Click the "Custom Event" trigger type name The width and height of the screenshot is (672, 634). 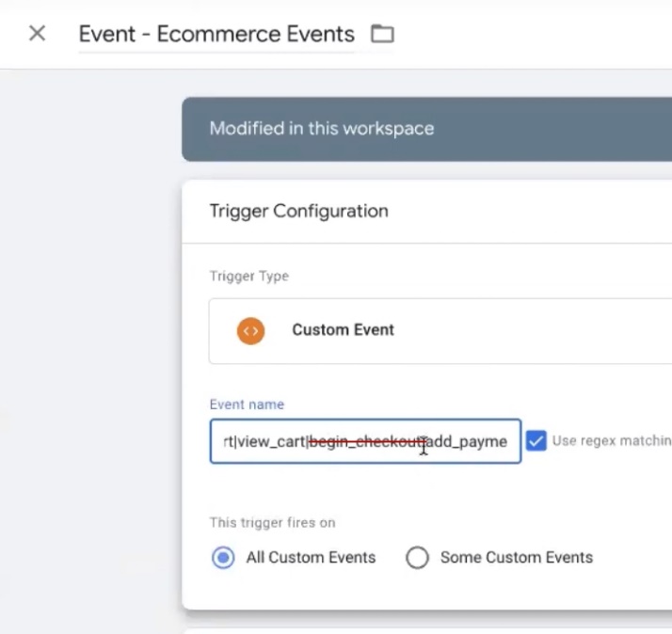343,330
